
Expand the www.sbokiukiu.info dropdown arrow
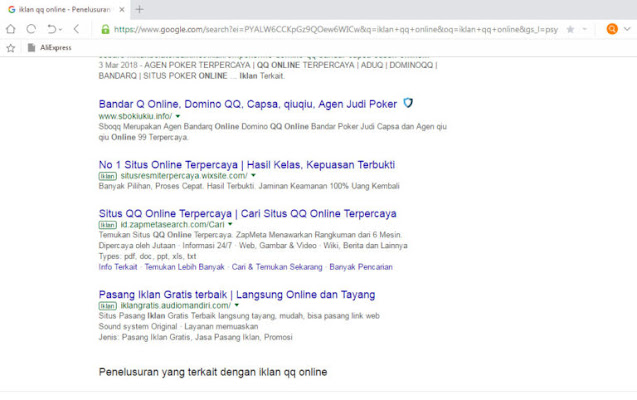pyautogui.click(x=178, y=116)
